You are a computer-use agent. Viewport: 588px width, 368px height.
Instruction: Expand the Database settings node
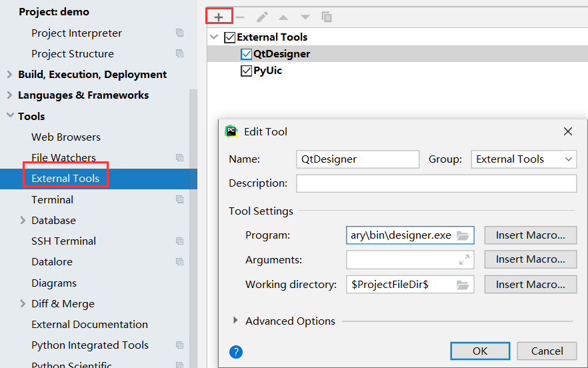pos(23,220)
